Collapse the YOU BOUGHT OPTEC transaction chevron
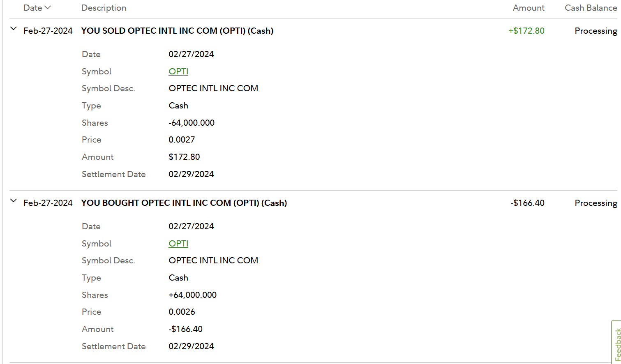 coord(14,201)
